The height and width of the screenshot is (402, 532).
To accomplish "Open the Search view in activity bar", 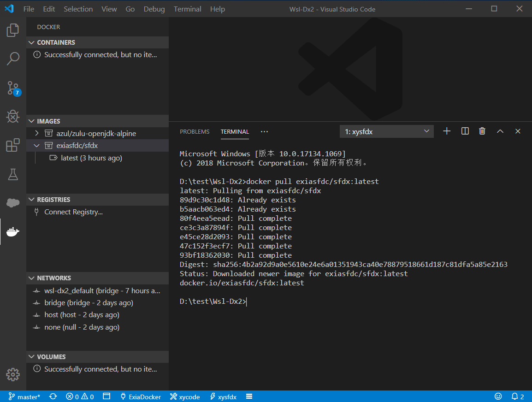I will (13, 59).
